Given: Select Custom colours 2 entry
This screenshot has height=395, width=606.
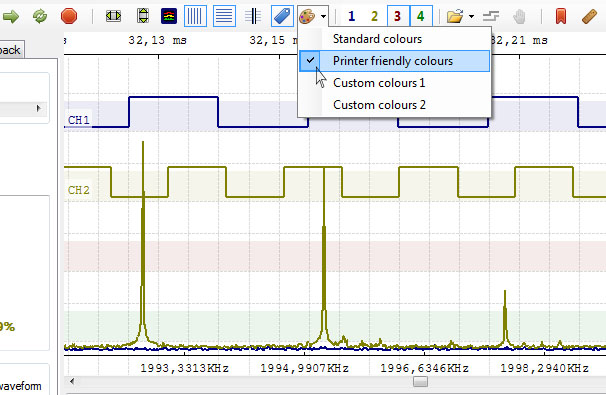Looking at the screenshot, I should (x=394, y=105).
